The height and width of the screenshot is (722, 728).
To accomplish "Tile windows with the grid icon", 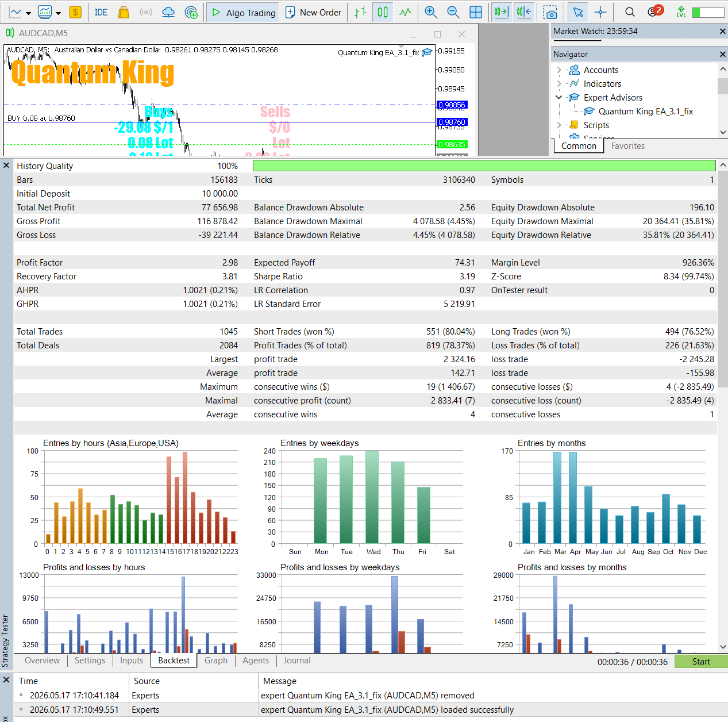I will point(476,12).
